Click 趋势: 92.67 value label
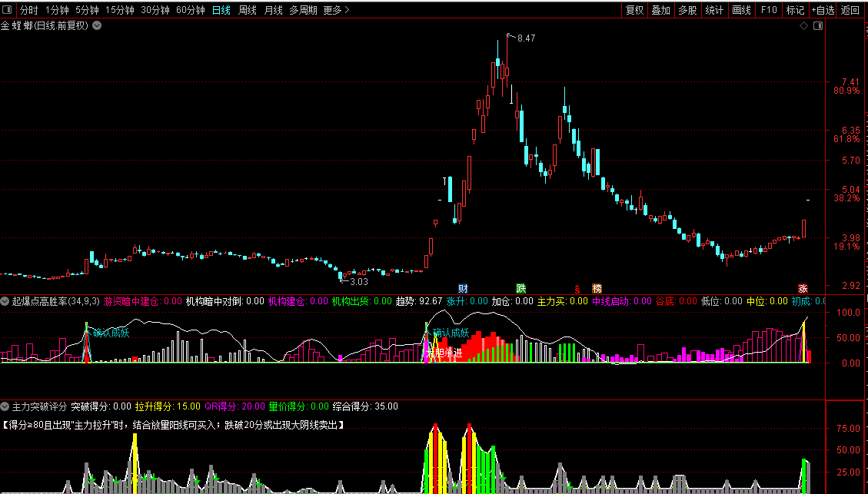The height and width of the screenshot is (494, 868). point(419,301)
